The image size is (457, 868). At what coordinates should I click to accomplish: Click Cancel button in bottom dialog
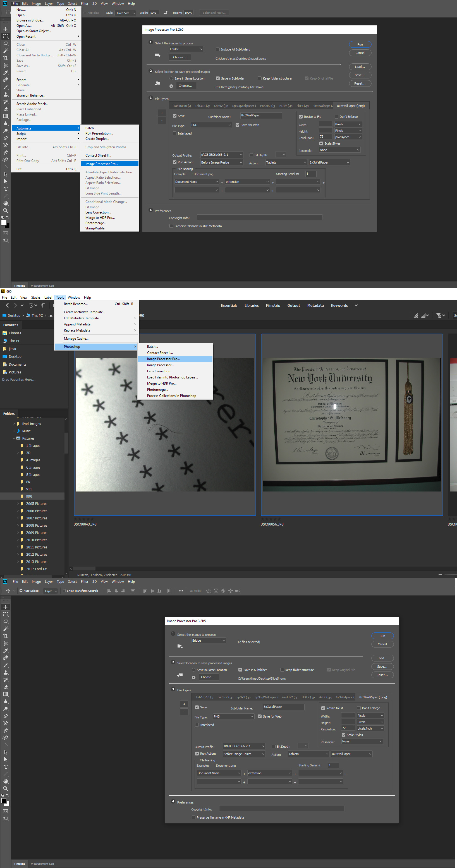tap(382, 644)
